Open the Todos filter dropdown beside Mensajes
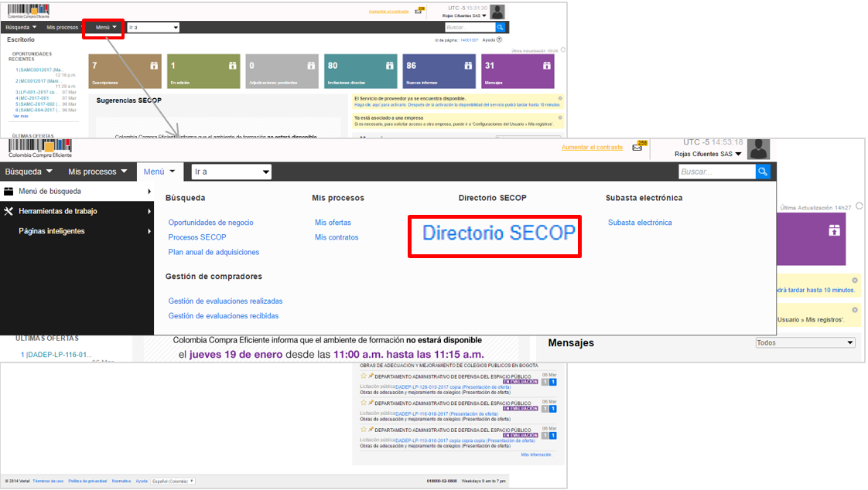Screen dimensions: 868x490 point(805,343)
